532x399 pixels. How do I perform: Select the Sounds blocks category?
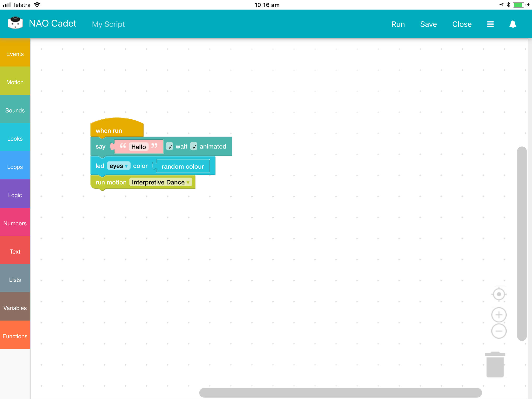pyautogui.click(x=15, y=110)
